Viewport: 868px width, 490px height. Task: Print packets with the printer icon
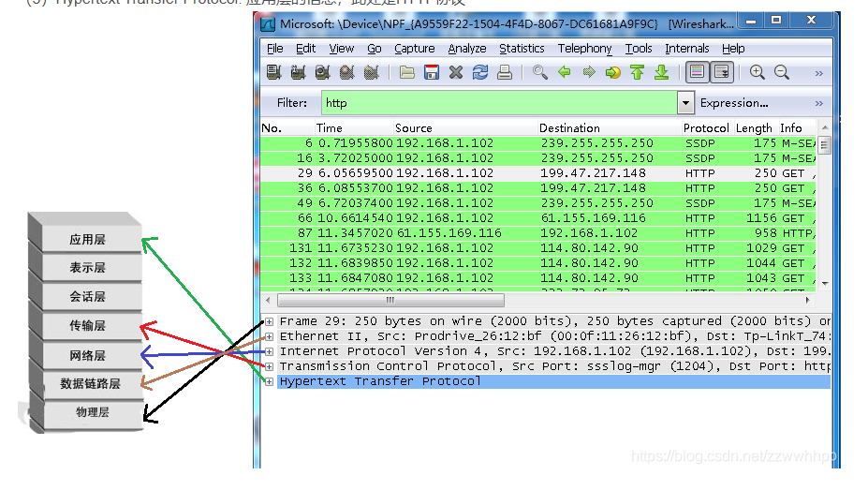pyautogui.click(x=505, y=72)
